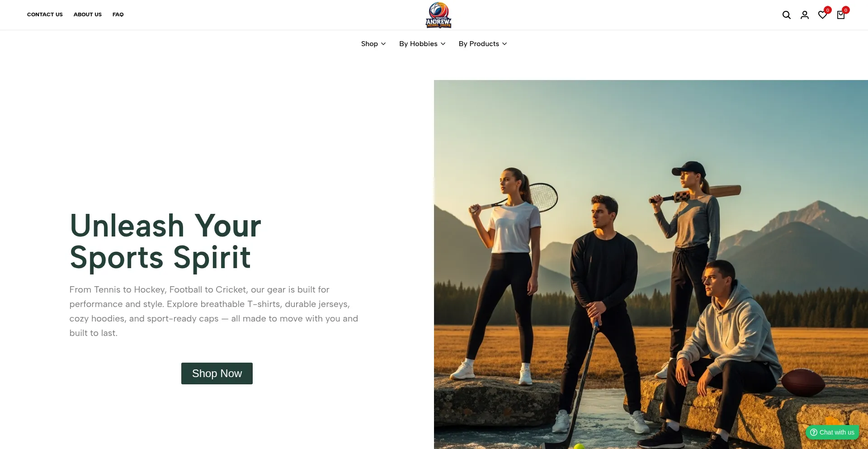
Task: Click the cart count red badge
Action: coord(846,10)
